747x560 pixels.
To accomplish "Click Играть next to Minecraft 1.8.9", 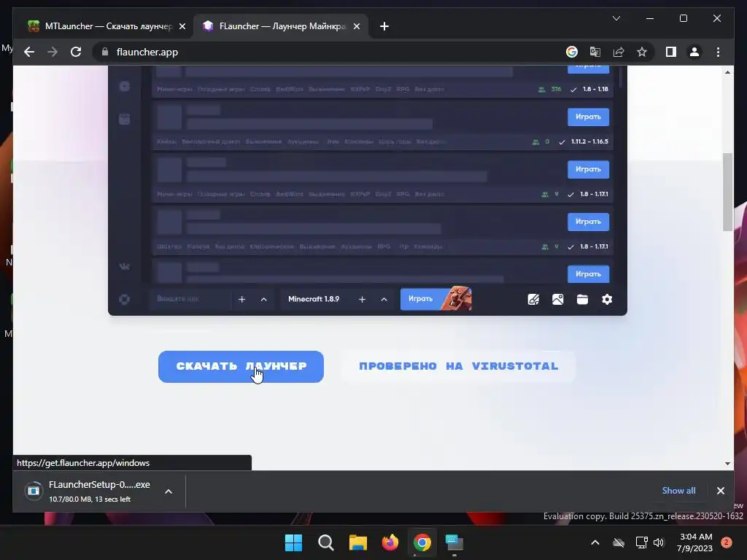I will point(436,299).
